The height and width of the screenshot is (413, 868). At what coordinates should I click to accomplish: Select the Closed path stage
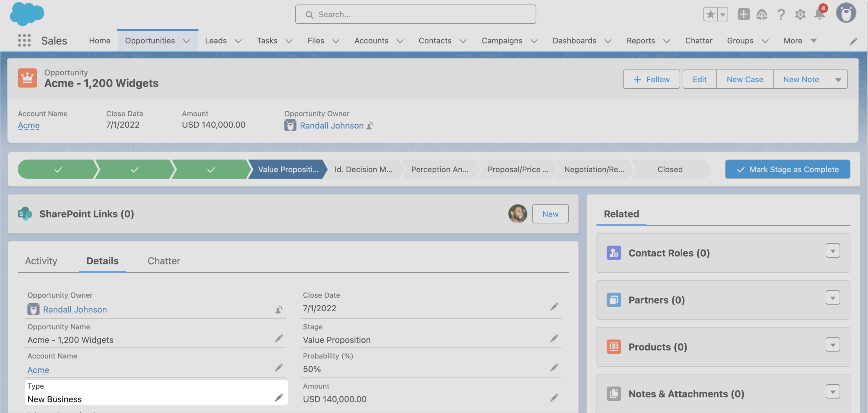coord(670,169)
